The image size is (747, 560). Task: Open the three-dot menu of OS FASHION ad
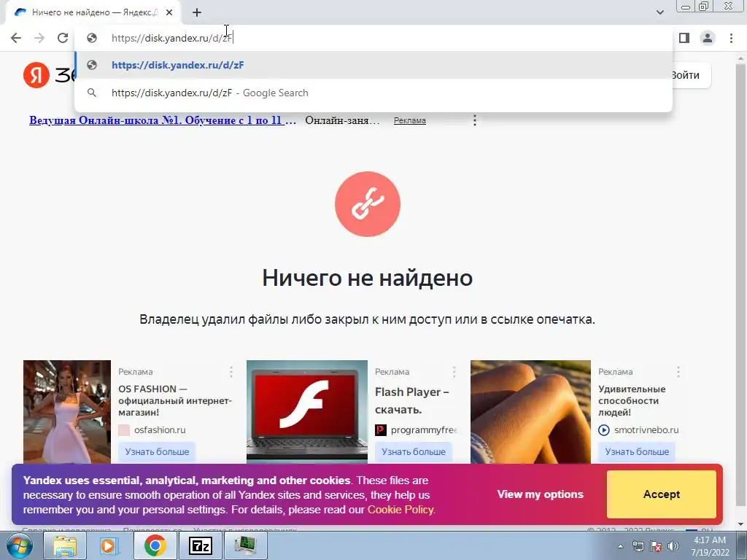pyautogui.click(x=231, y=372)
